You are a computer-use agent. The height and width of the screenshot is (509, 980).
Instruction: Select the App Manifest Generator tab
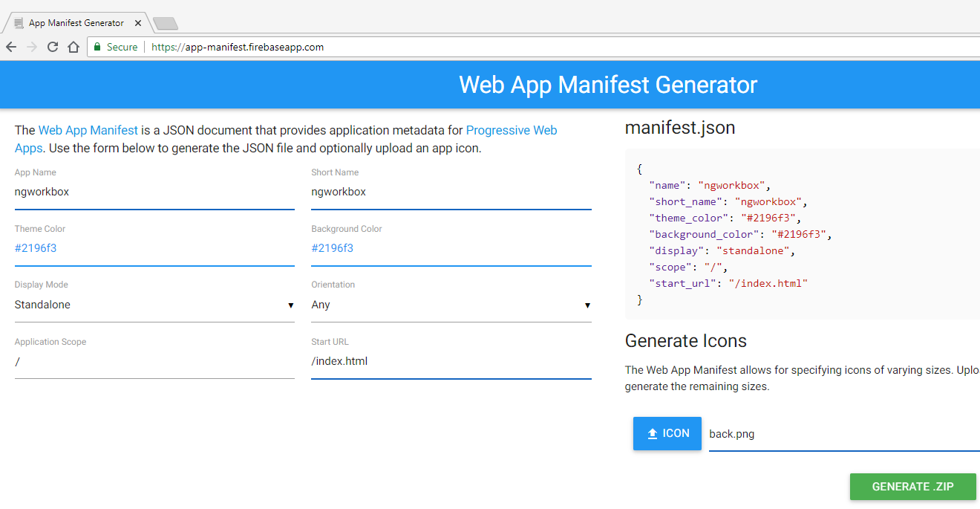[76, 23]
